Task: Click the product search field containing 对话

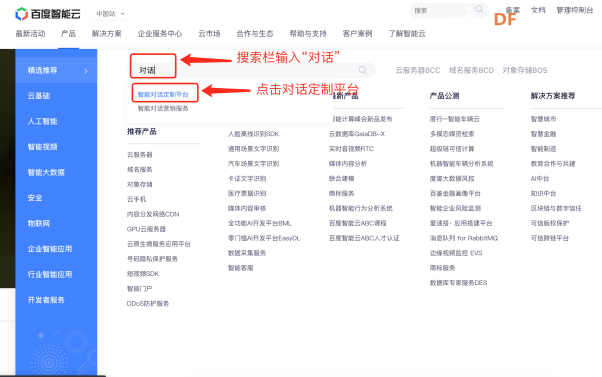Action: pyautogui.click(x=251, y=70)
